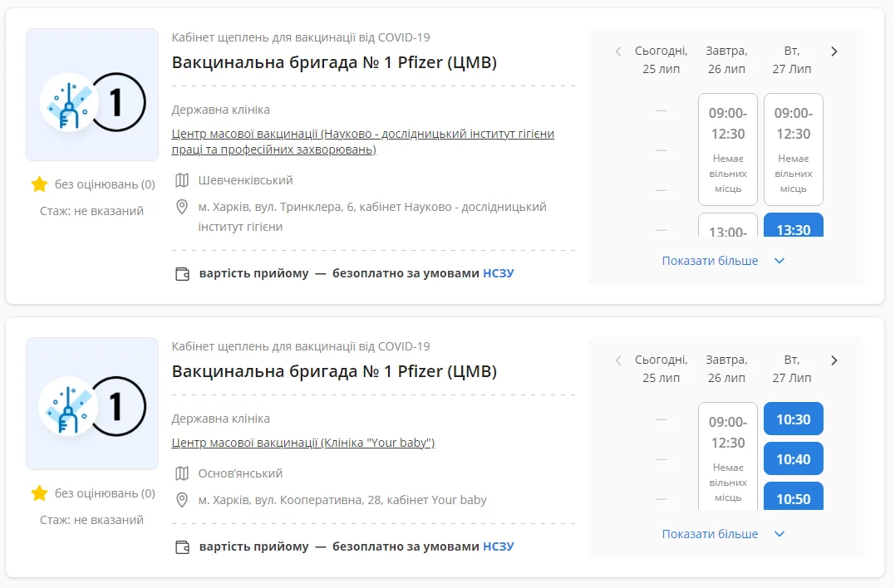Click next-dates arrow in Your baby card

[834, 360]
